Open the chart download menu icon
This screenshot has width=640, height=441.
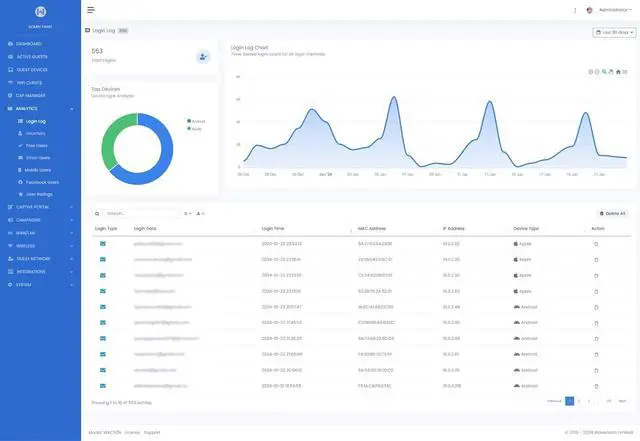pos(626,71)
